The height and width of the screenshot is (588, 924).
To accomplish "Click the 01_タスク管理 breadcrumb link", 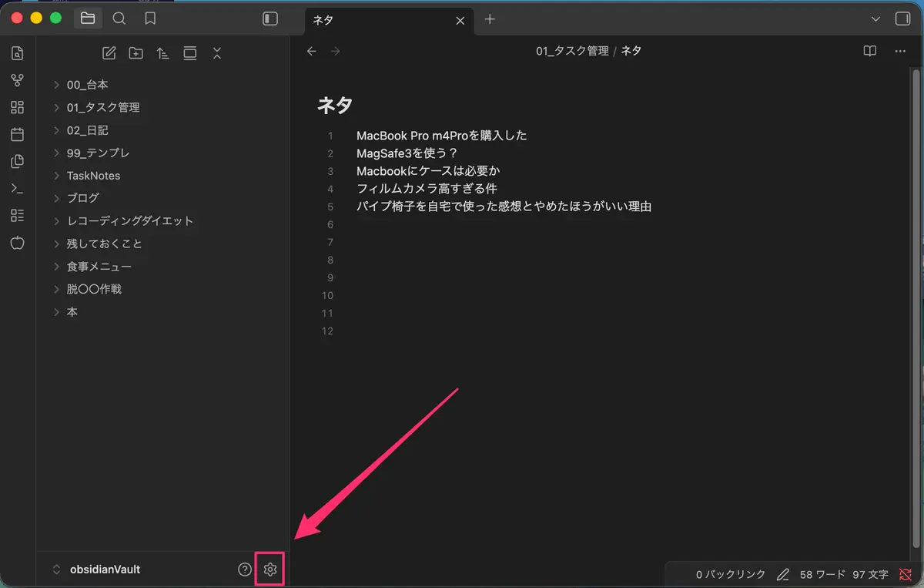I will coord(572,51).
